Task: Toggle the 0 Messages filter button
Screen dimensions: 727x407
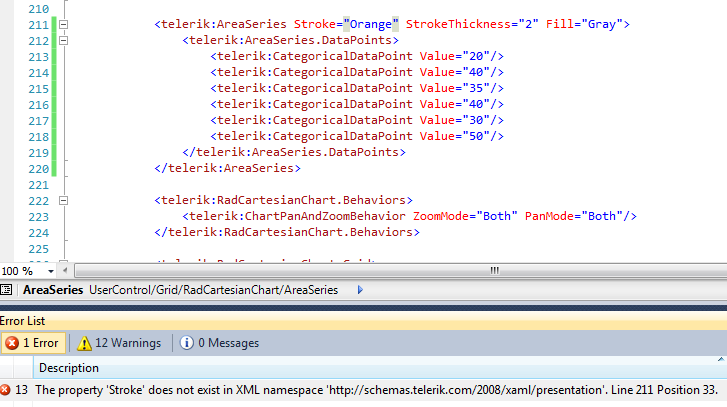Action: point(219,343)
